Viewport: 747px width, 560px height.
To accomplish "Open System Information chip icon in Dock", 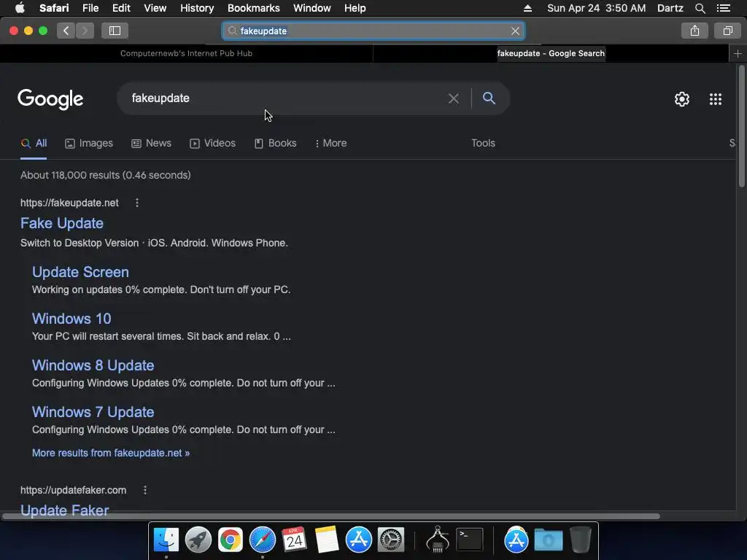I will [x=438, y=540].
